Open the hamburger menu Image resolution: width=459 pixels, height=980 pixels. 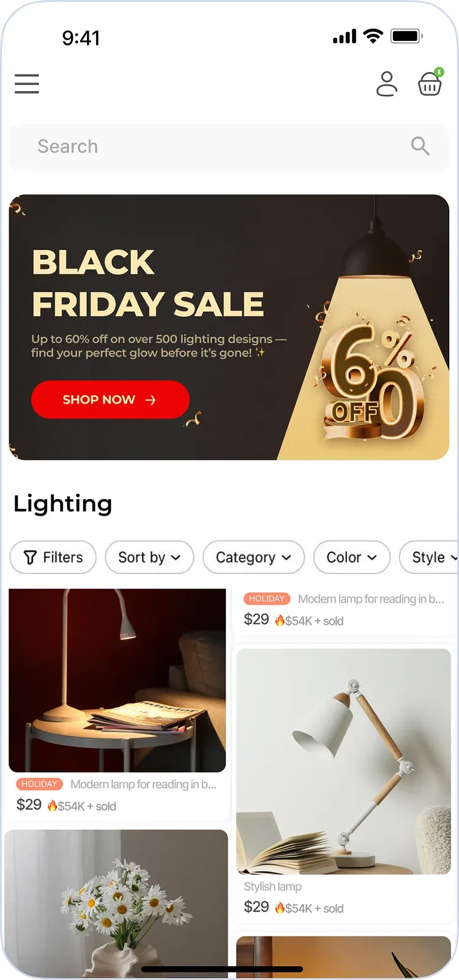[27, 84]
